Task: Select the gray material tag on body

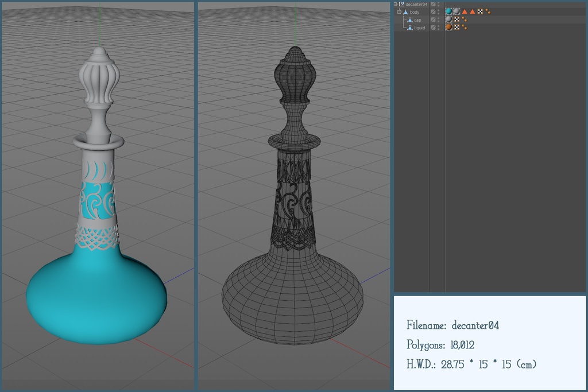Action: pyautogui.click(x=457, y=11)
